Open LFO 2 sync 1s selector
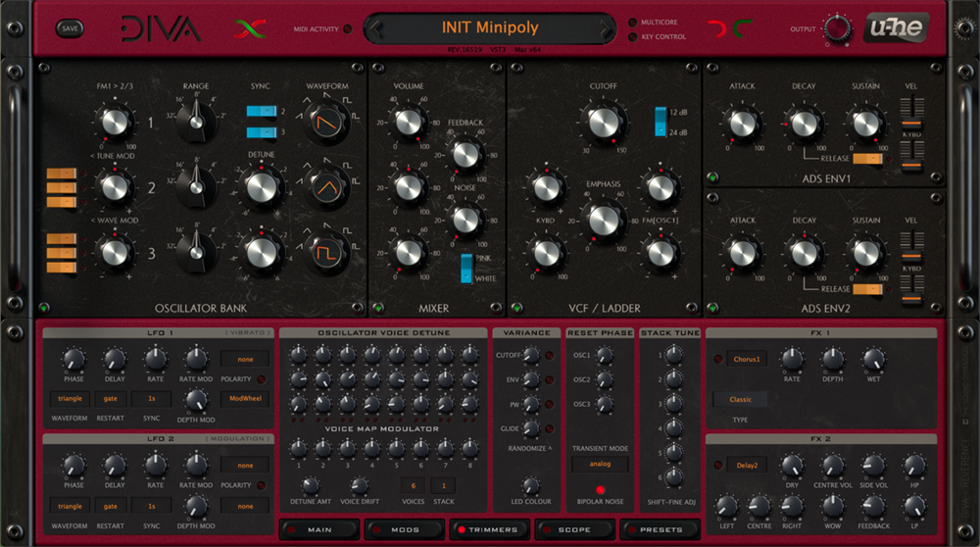Viewport: 980px width, 547px height. pos(151,507)
